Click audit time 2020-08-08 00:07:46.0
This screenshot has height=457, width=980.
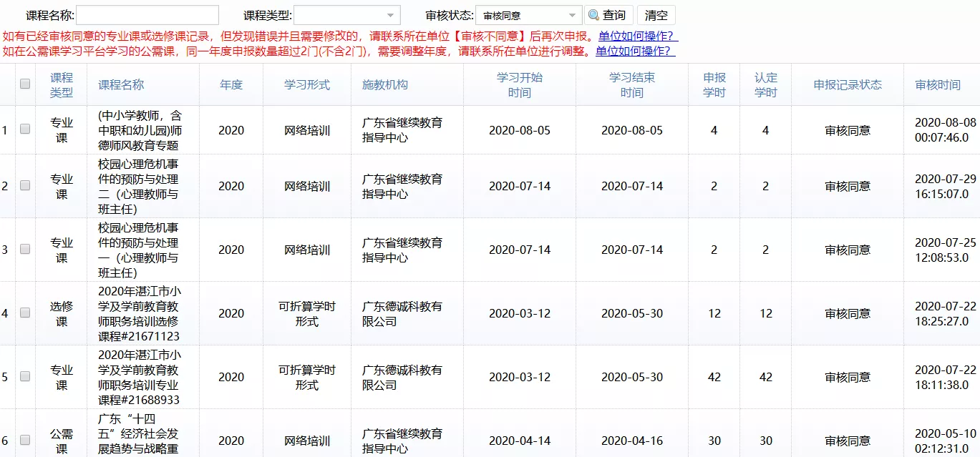pyautogui.click(x=946, y=130)
